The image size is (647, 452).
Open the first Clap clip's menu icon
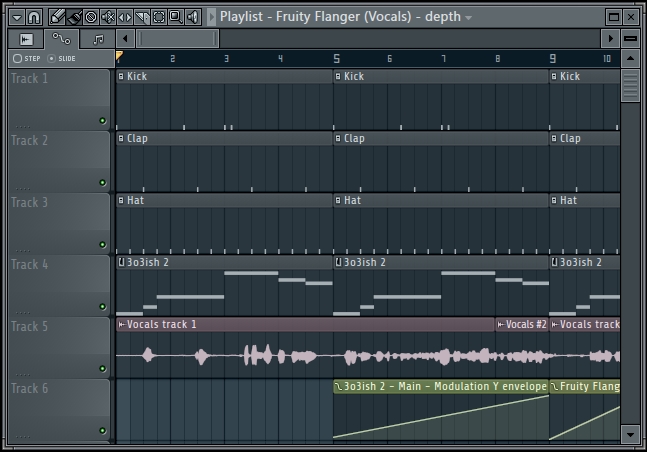[x=121, y=138]
